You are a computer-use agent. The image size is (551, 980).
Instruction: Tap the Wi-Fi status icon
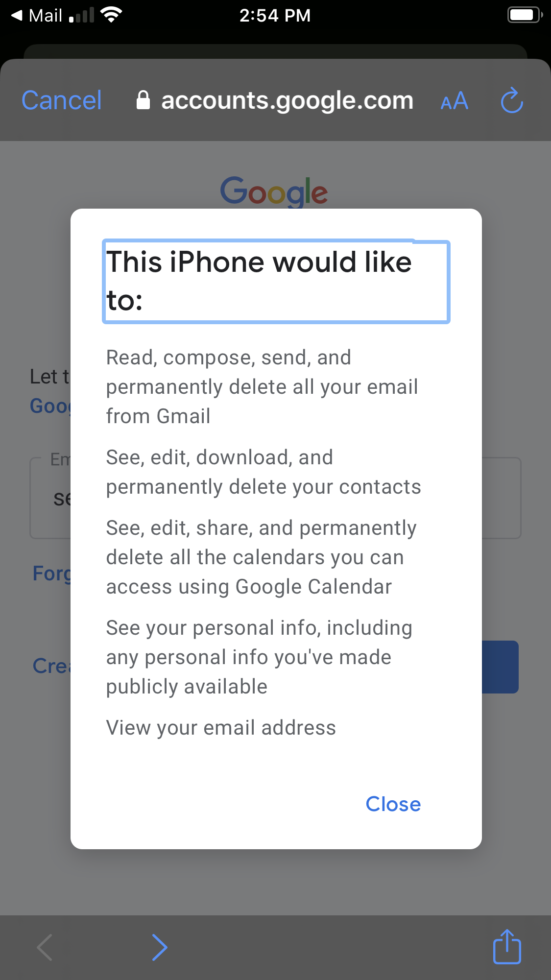pyautogui.click(x=111, y=15)
